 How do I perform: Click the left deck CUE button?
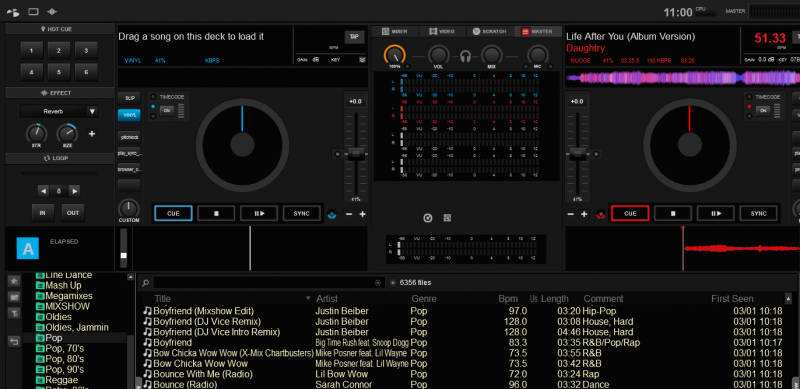click(173, 213)
